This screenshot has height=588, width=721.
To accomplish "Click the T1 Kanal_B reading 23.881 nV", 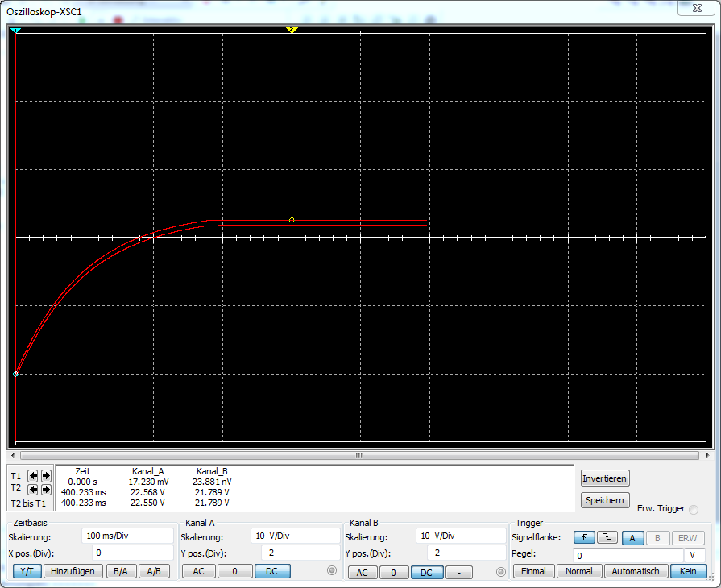I will pos(212,482).
